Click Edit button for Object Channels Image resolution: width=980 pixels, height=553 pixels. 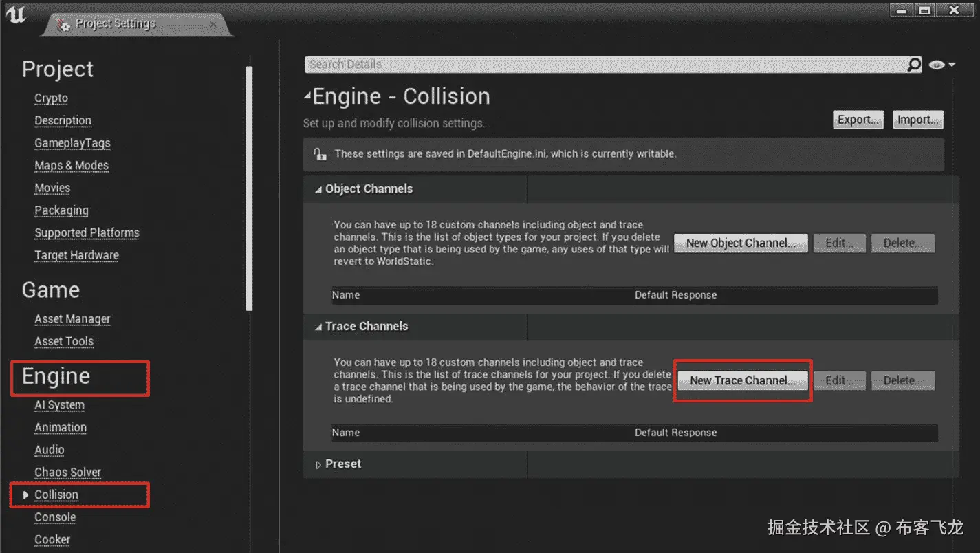pyautogui.click(x=840, y=243)
